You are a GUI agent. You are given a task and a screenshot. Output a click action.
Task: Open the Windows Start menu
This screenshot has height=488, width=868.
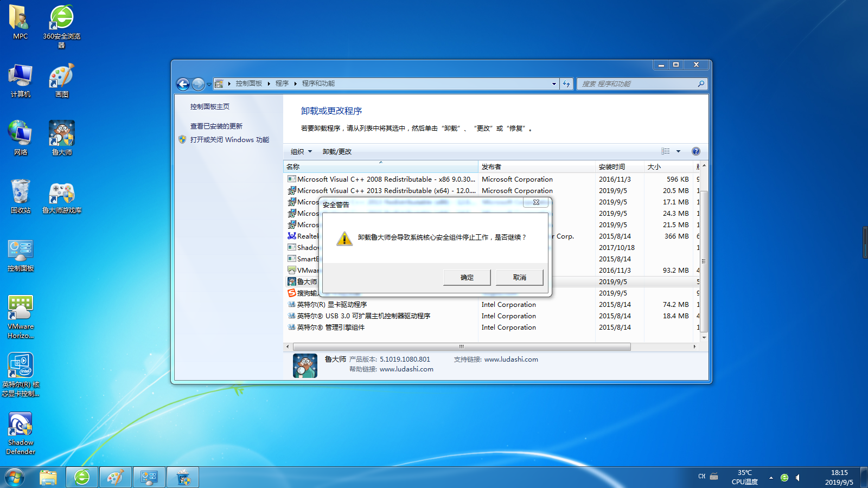pos(15,478)
